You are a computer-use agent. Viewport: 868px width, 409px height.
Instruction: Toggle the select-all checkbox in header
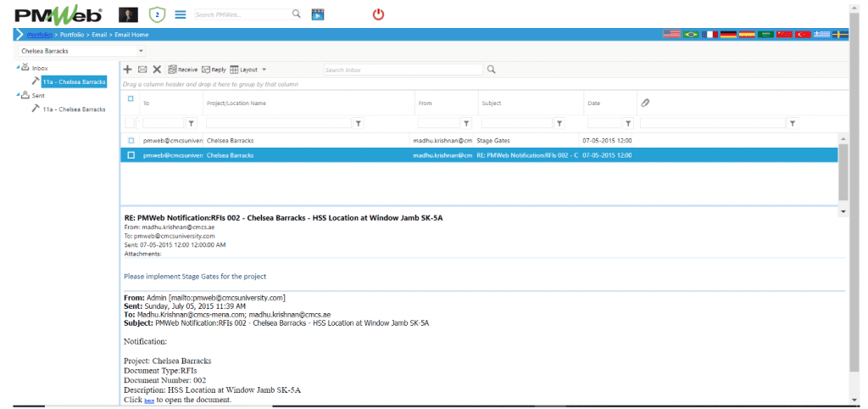click(131, 98)
